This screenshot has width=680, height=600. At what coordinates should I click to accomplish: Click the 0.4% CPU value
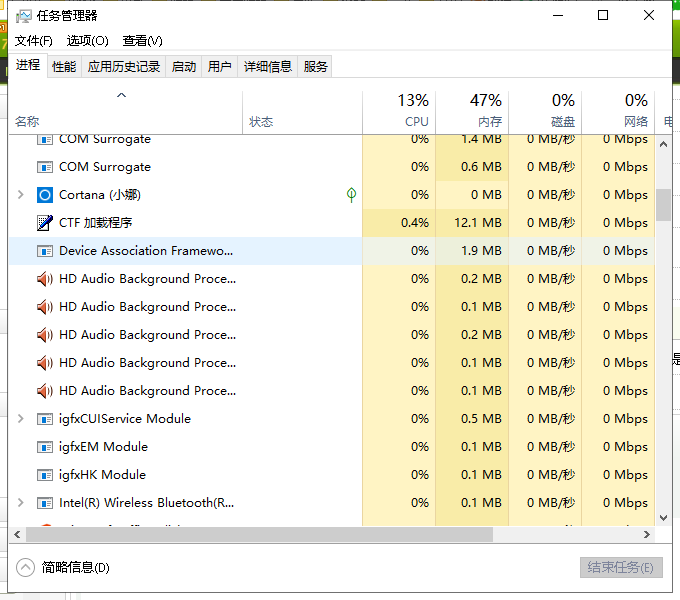[x=415, y=223]
